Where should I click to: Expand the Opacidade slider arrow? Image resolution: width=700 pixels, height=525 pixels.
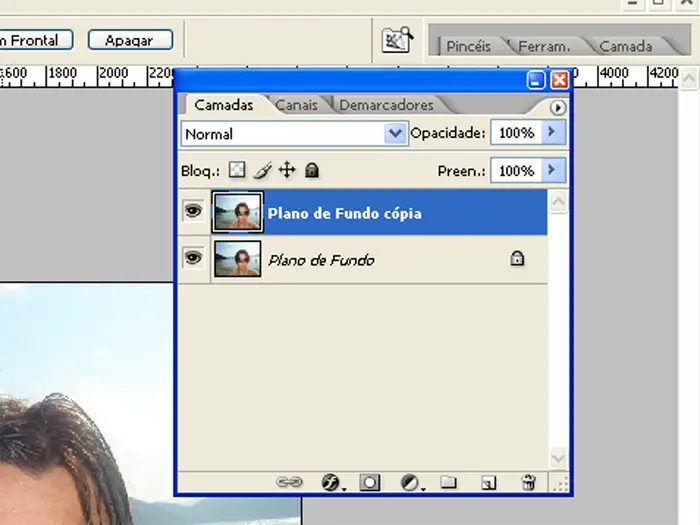(554, 132)
